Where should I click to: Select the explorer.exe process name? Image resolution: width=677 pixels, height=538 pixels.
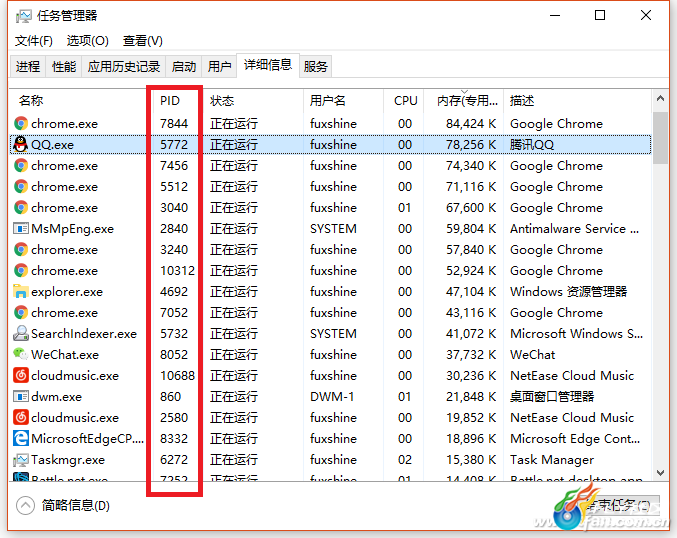coord(67,292)
